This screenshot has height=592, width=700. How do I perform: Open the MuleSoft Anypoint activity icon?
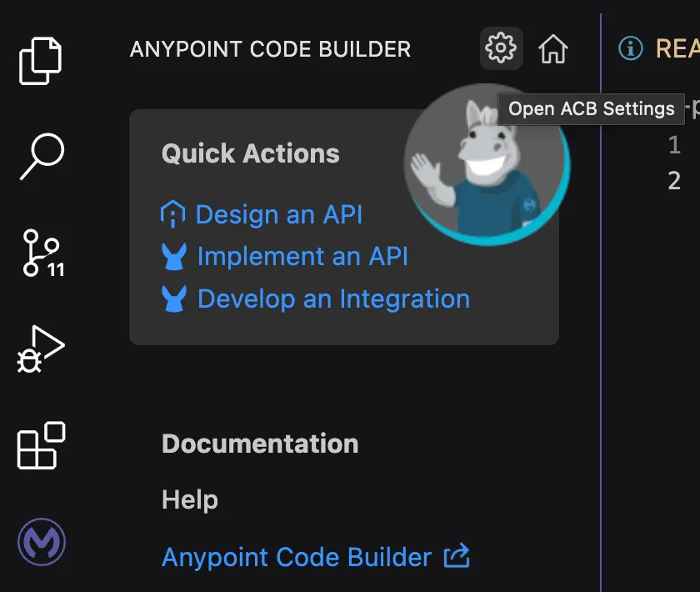pos(42,541)
